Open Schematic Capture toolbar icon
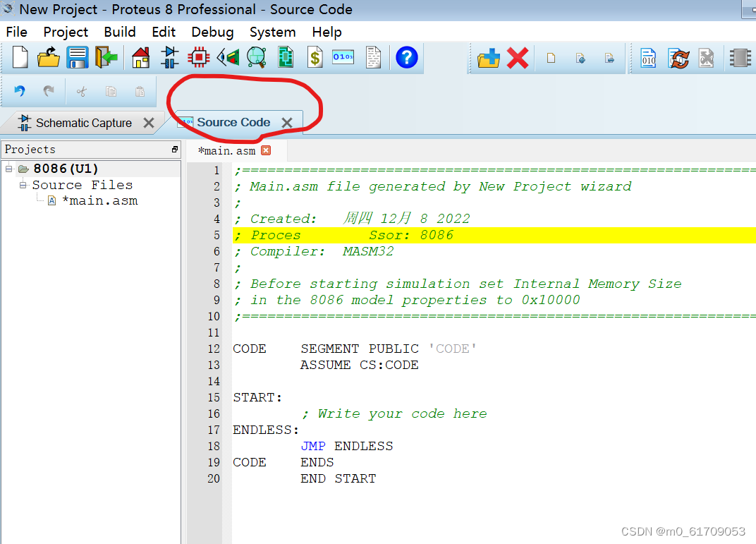 click(170, 57)
